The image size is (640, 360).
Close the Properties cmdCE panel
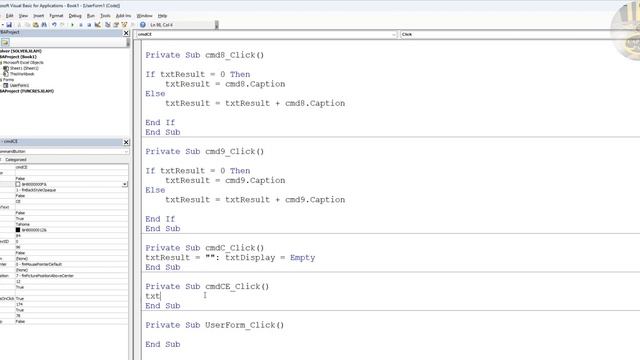126,142
